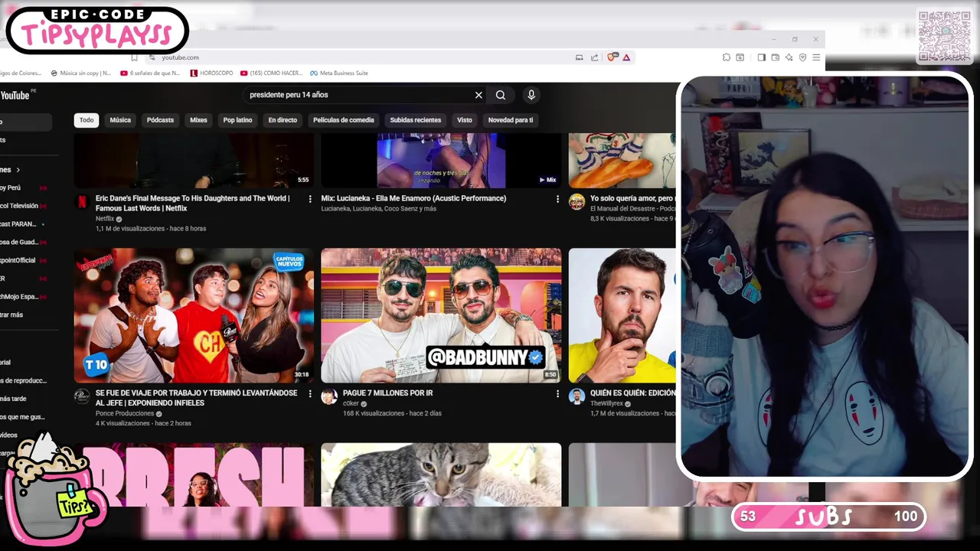Open Ponce Producciones channel name link
Screen dimensions: 980x551
click(x=125, y=413)
